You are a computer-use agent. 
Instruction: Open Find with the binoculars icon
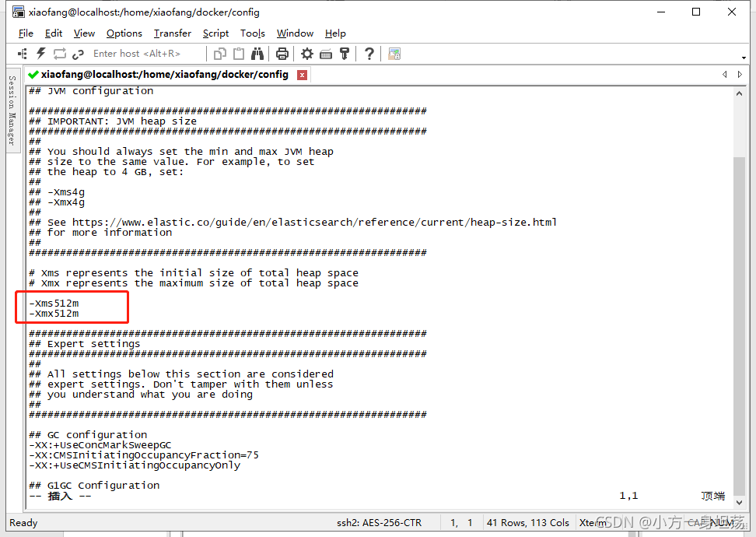tap(257, 54)
